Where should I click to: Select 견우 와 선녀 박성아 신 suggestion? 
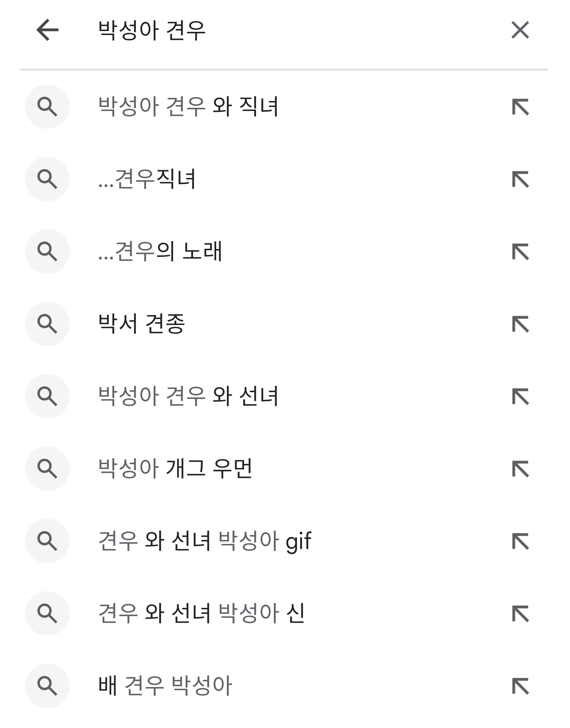[x=201, y=613]
